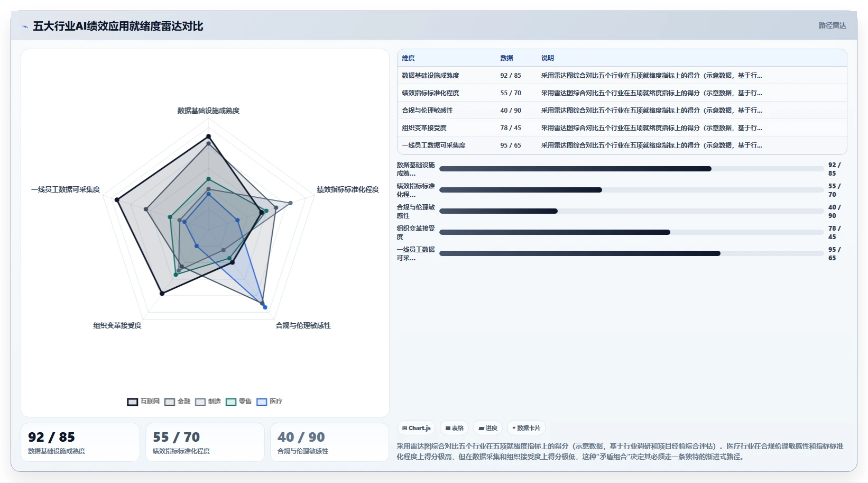Click the dashboard title 五大行业AI绩效应用就绪度雷达对比
This screenshot has width=868, height=483.
tap(118, 26)
